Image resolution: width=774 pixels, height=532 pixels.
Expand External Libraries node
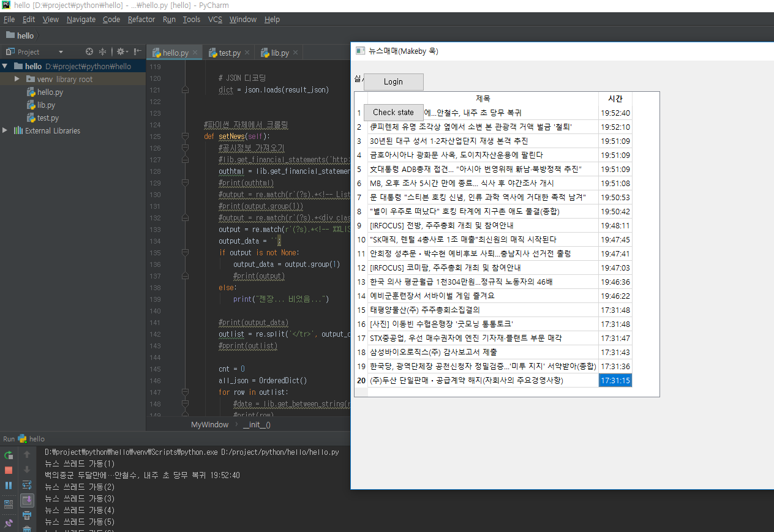[x=6, y=130]
